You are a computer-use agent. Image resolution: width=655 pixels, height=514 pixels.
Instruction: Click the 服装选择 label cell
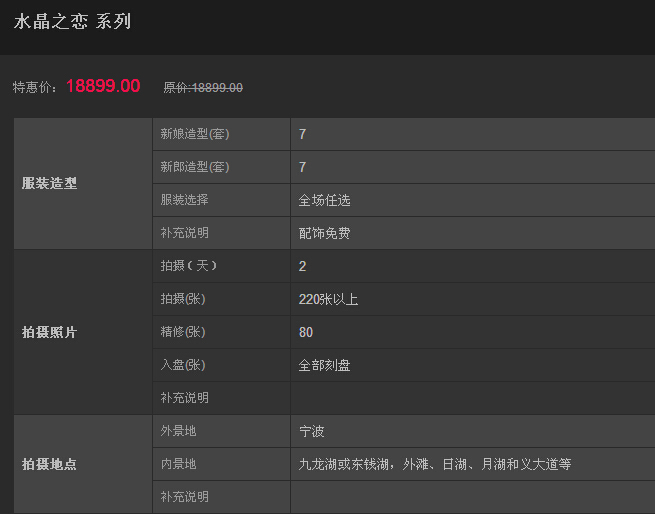221,200
